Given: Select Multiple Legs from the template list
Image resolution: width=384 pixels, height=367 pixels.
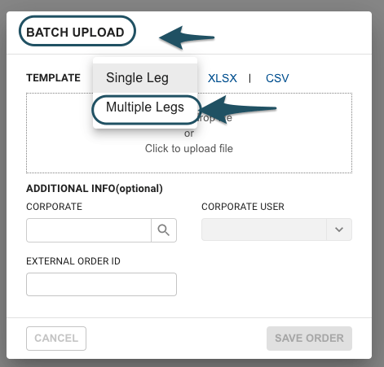Looking at the screenshot, I should (145, 107).
